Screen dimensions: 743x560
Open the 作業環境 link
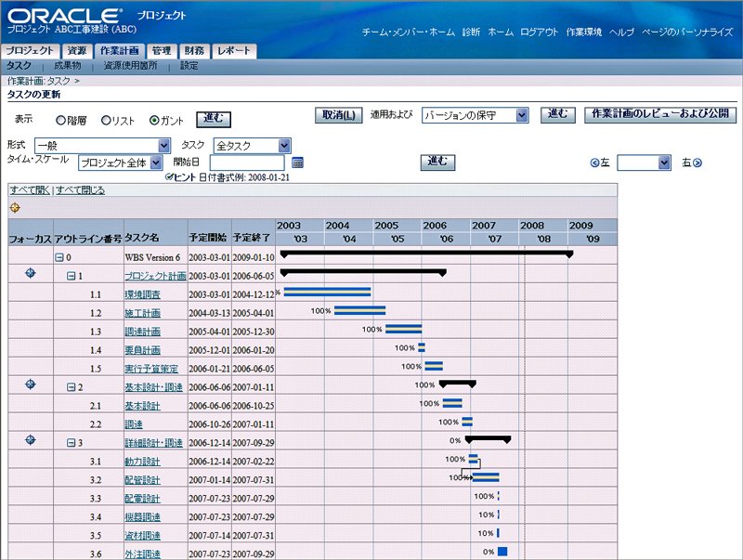click(584, 33)
